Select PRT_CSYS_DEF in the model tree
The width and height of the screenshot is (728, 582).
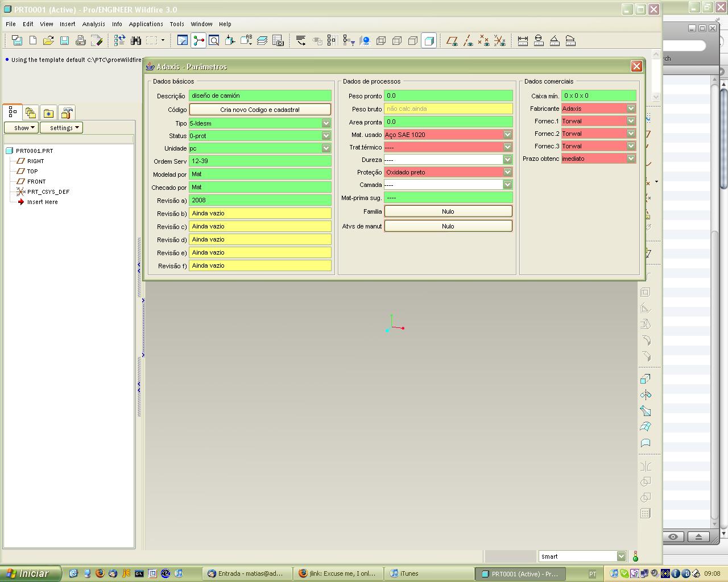[x=48, y=192]
